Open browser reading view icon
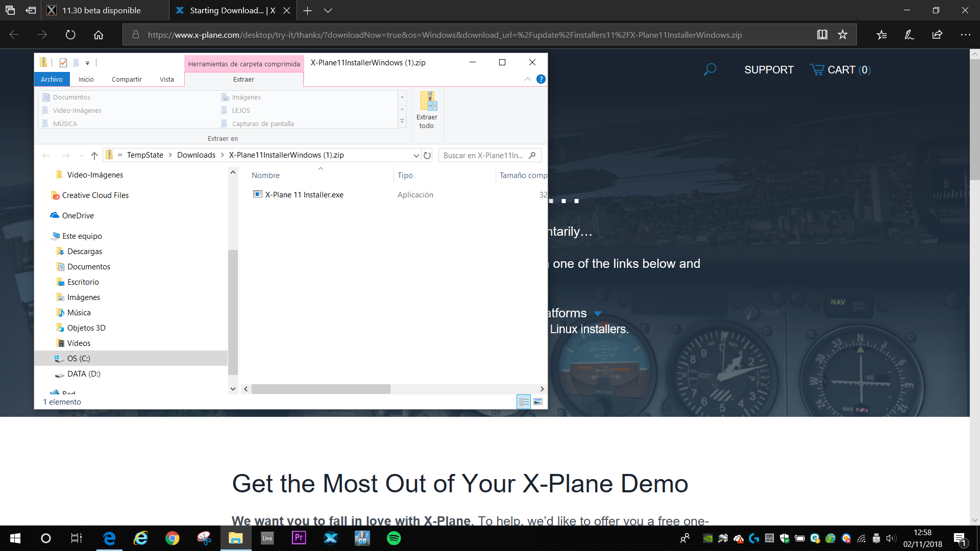The image size is (980, 551). point(822,35)
